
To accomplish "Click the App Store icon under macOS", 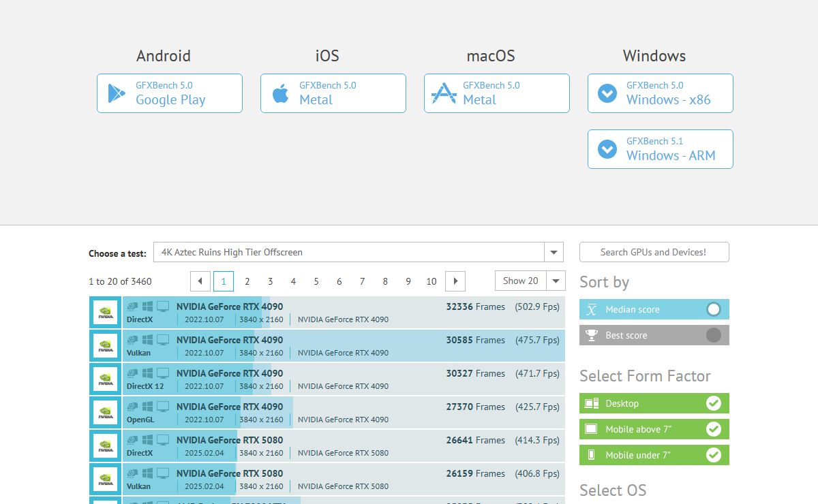I will [444, 93].
